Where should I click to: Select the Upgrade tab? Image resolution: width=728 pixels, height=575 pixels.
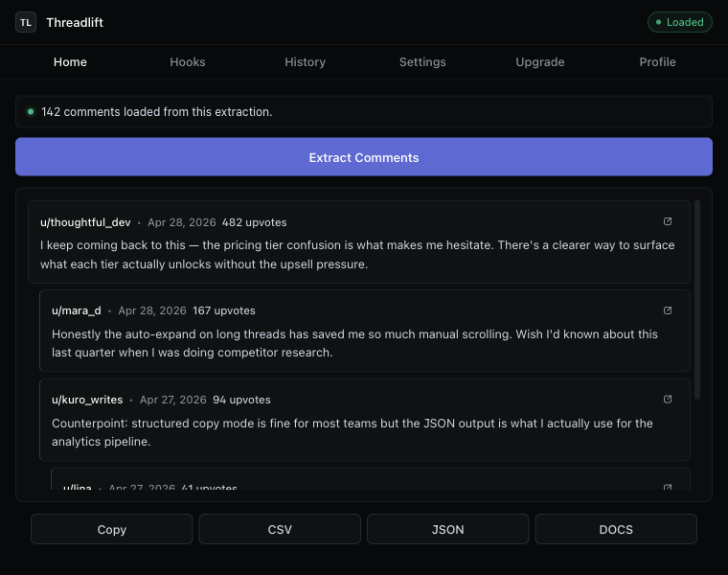point(540,61)
